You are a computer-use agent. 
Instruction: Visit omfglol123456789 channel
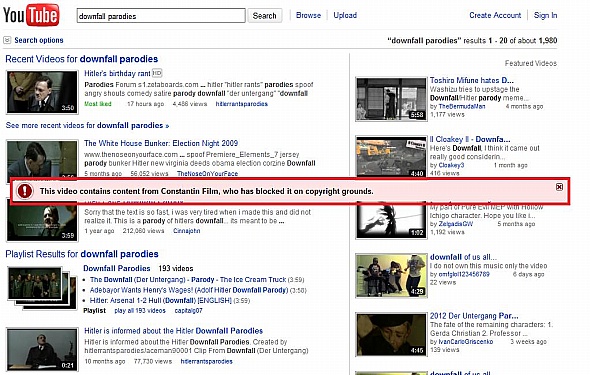tap(464, 274)
